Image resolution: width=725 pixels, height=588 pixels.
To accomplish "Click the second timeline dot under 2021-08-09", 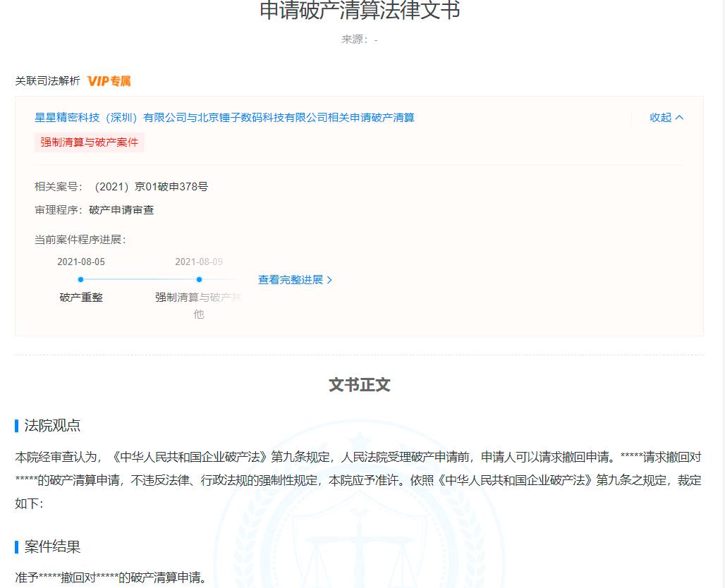I will 199,280.
